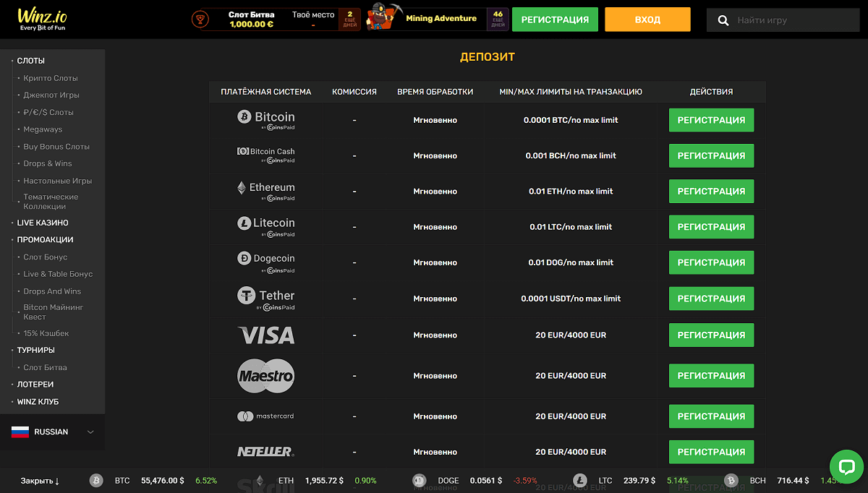The height and width of the screenshot is (493, 868).
Task: Open the live chat support bubble
Action: [846, 467]
